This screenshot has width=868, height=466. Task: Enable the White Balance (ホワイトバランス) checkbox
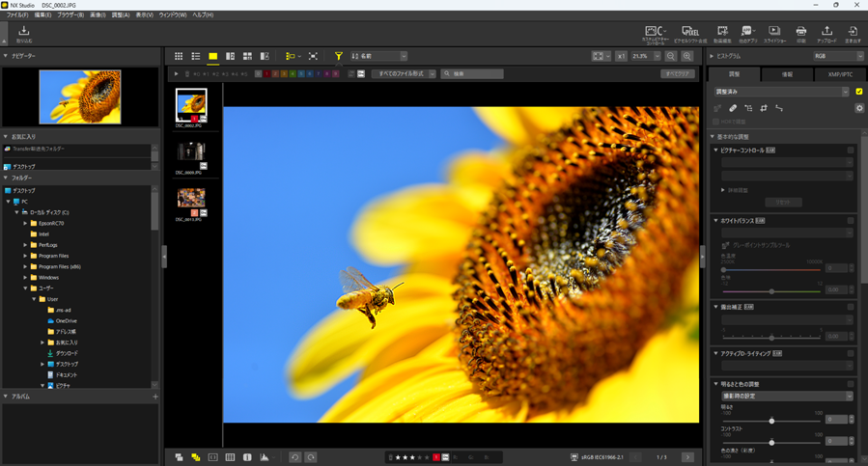[851, 221]
